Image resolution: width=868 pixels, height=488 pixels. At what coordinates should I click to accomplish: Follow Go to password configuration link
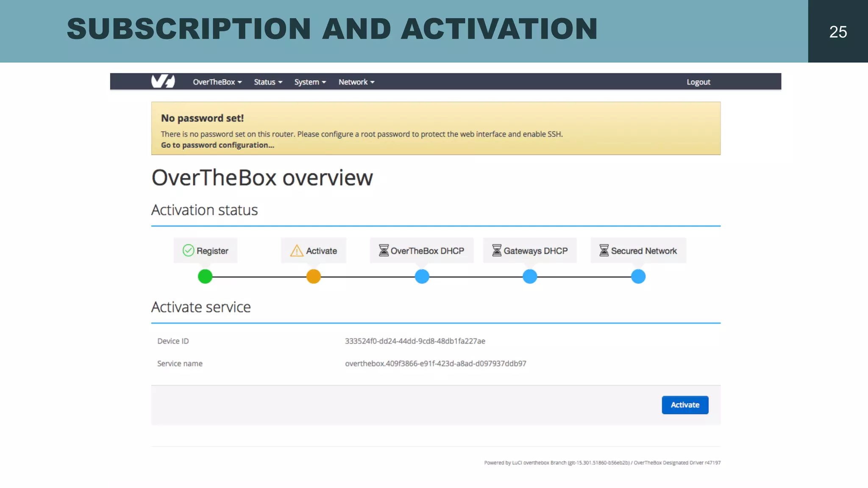pos(217,145)
